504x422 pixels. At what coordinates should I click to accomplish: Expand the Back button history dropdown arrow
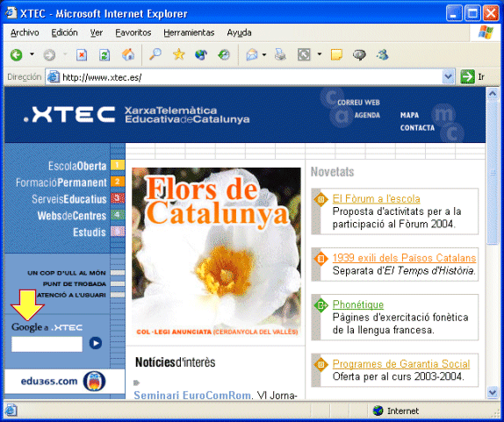click(32, 54)
